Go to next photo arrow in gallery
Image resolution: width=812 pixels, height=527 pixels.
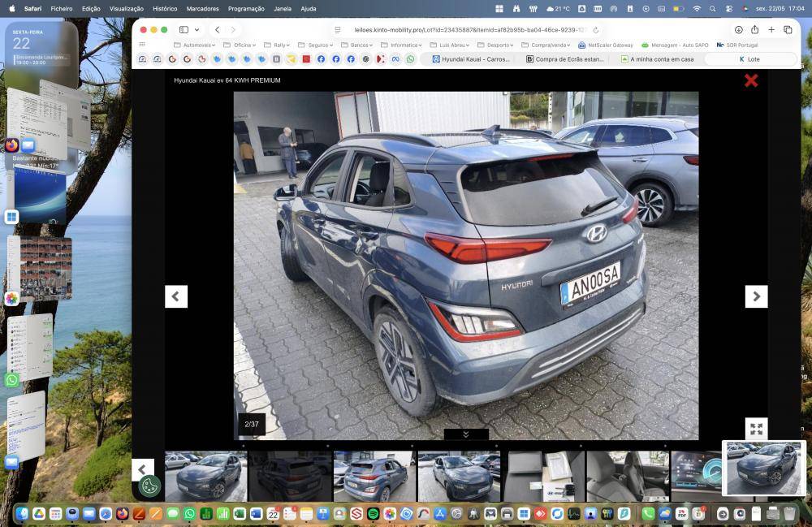(x=756, y=296)
